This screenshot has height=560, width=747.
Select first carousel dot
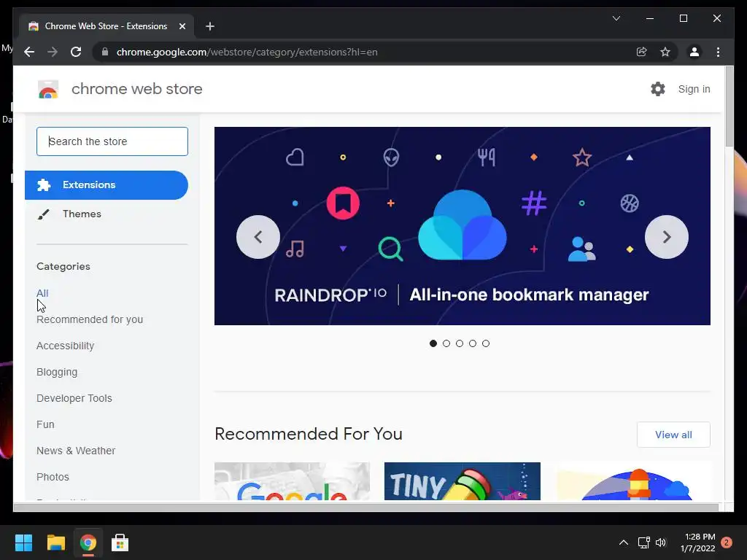coord(433,343)
